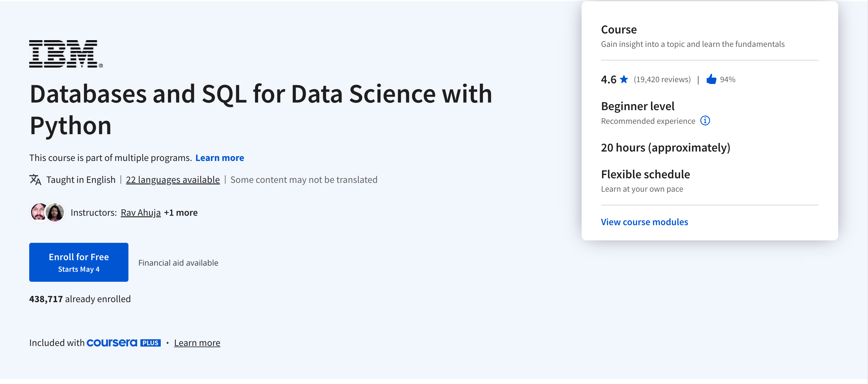The image size is (868, 384).
Task: Click the Coursera Plus logo
Action: coord(124,343)
